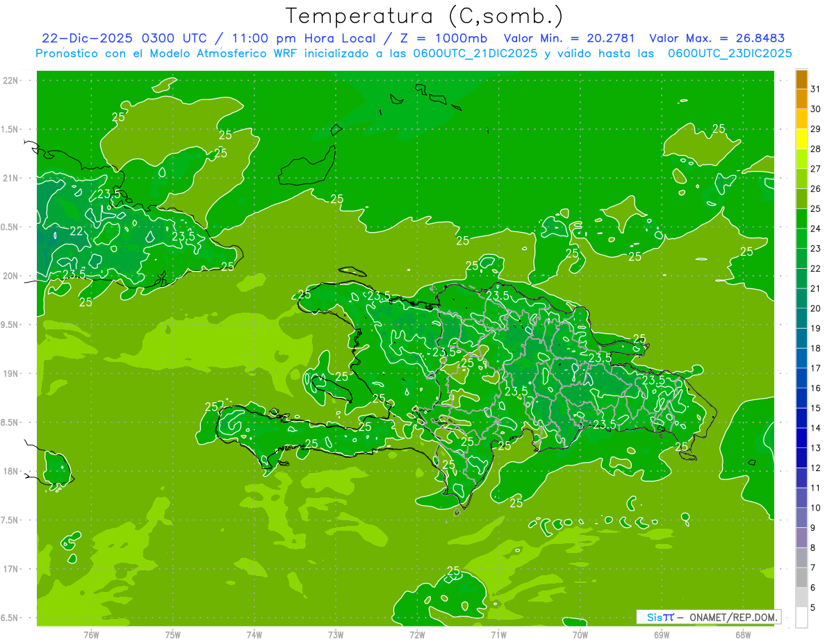The width and height of the screenshot is (834, 644).
Task: Click the "72W" longitude axis label
Action: pos(417,634)
